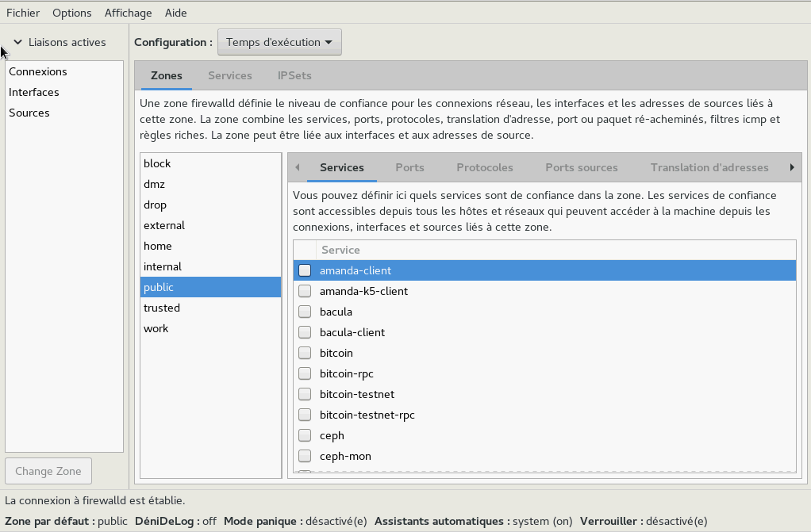This screenshot has height=532, width=811.
Task: Check the ceph-mon service checkbox
Action: pyautogui.click(x=305, y=456)
